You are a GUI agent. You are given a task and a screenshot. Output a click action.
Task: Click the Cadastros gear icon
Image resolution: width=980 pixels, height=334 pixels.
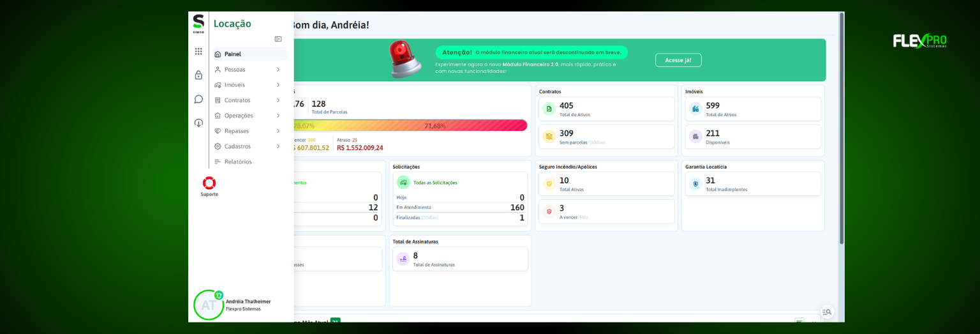click(x=218, y=146)
